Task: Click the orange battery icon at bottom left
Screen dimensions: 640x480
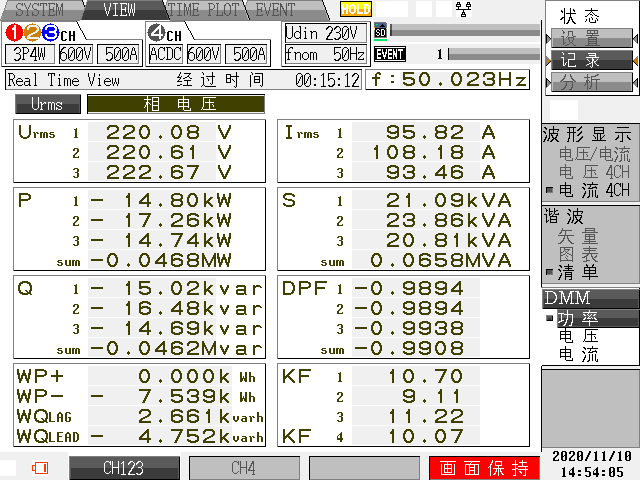Action: click(40, 467)
